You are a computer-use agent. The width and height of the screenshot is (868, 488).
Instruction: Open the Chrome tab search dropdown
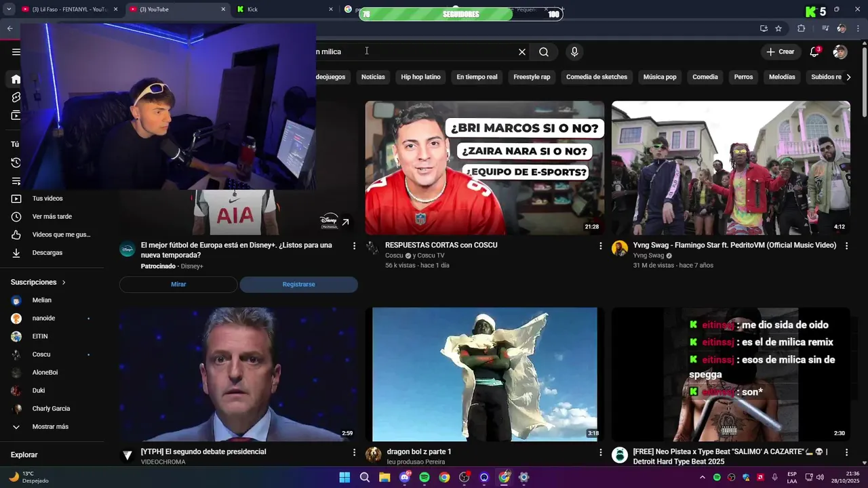(9, 9)
